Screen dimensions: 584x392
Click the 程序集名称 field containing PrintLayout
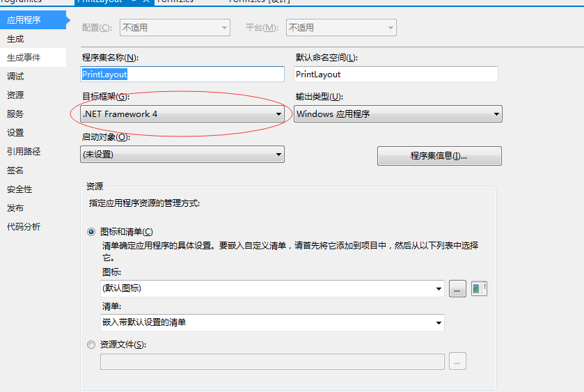tap(182, 74)
